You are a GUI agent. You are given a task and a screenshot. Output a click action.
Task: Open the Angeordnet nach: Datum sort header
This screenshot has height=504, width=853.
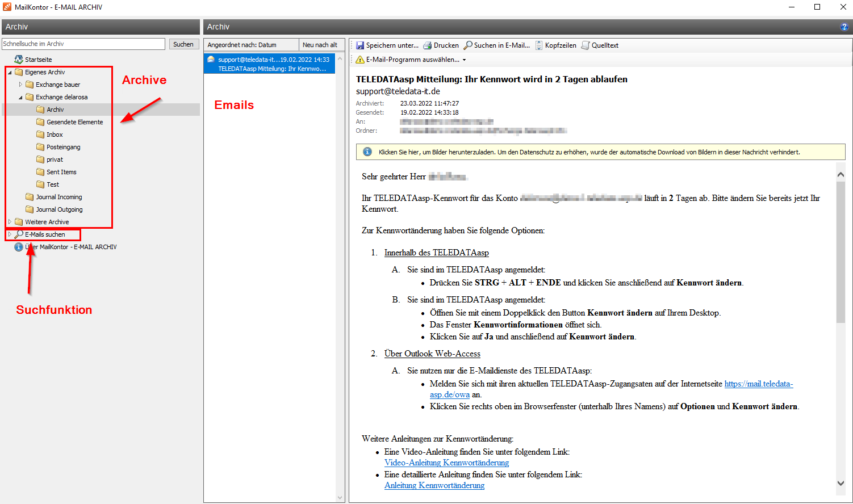point(251,45)
